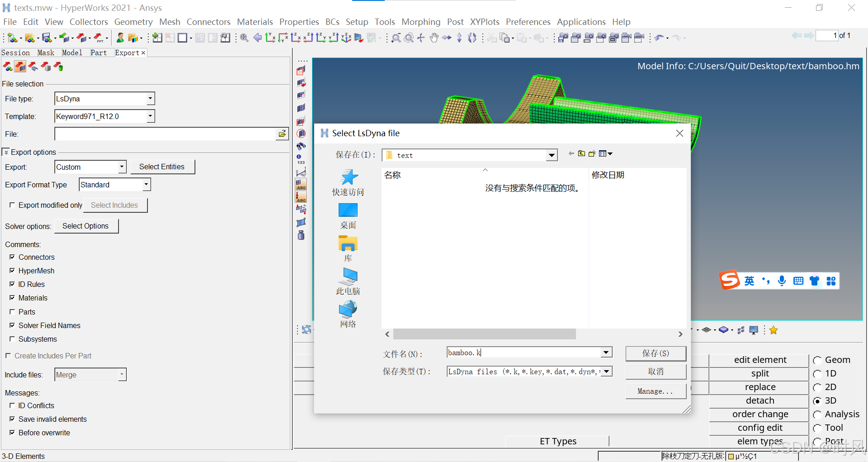
Task: Open the 文件名 filename history dropdown arrow
Action: tap(606, 352)
